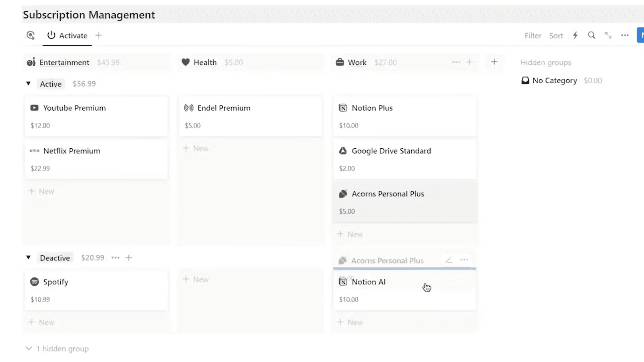Click the Health category heart icon
644x362 pixels.
185,62
